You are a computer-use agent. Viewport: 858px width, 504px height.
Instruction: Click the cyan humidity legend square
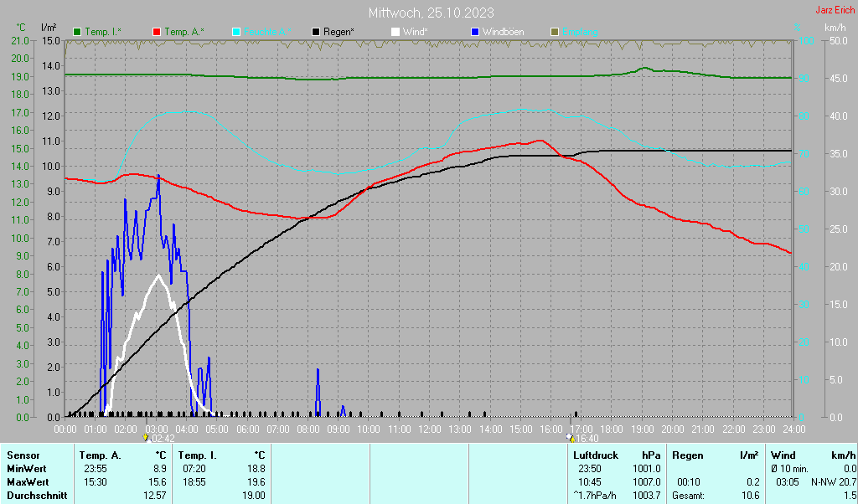236,32
